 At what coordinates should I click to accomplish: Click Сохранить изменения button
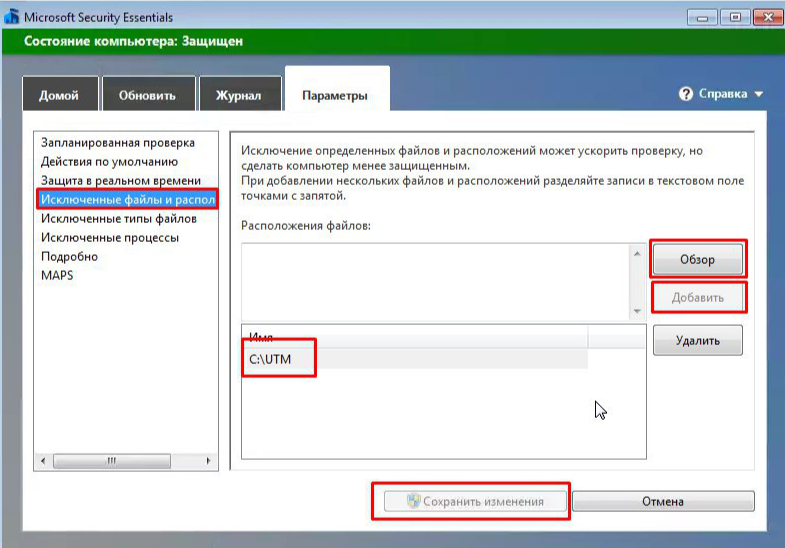coord(475,501)
